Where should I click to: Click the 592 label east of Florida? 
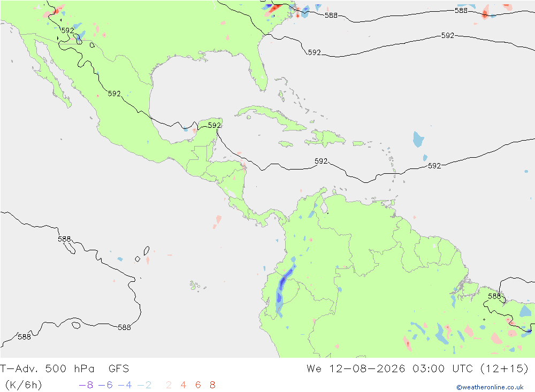coord(315,52)
